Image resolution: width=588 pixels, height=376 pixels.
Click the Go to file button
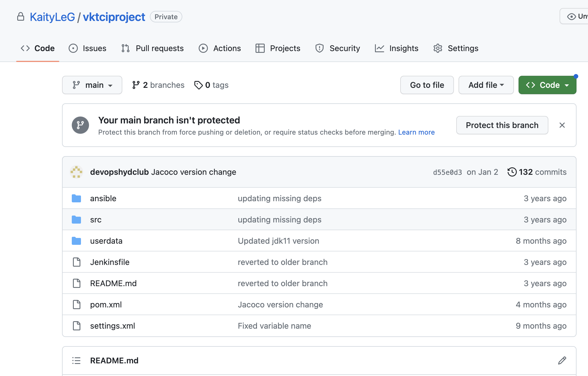tap(427, 85)
